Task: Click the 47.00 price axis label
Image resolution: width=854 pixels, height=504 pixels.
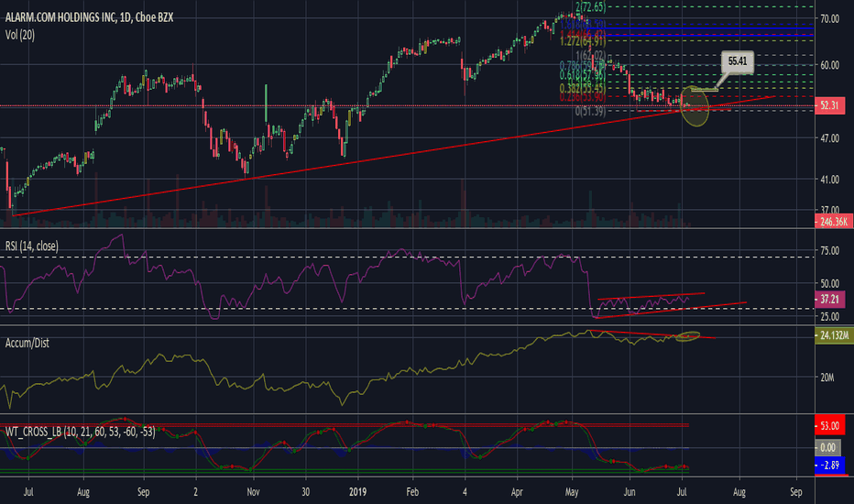Action: pos(829,138)
